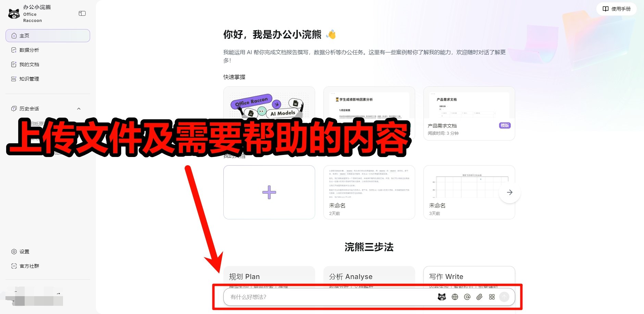Select 主页 in the sidebar
The width and height of the screenshot is (644, 314).
point(24,35)
